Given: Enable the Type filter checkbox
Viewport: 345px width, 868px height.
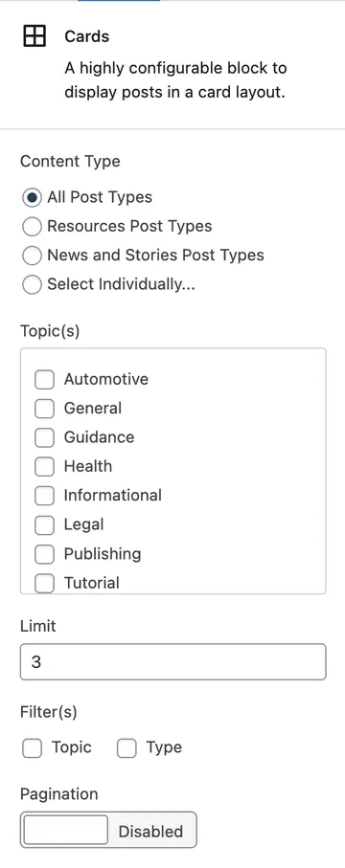Looking at the screenshot, I should pos(127,748).
